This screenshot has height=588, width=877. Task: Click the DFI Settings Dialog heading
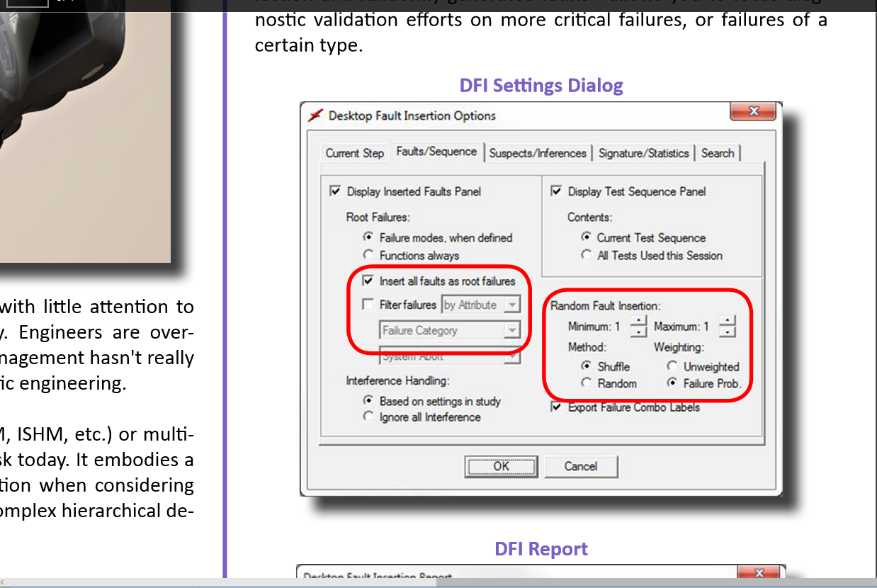click(x=541, y=85)
